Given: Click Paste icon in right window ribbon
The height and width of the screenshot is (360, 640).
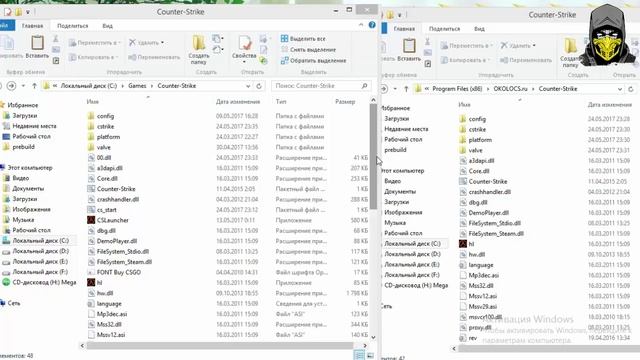Looking at the screenshot, I should 409,46.
